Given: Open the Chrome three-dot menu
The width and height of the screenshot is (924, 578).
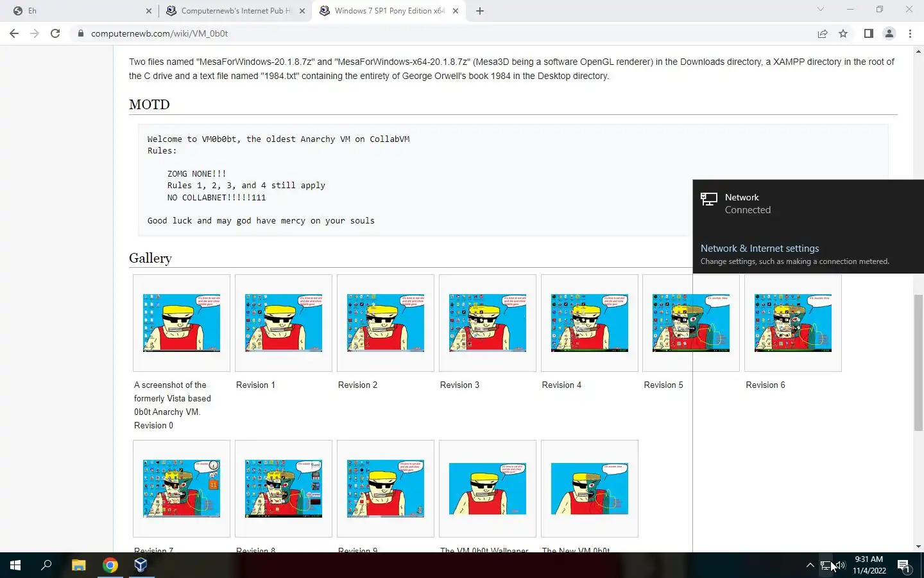Looking at the screenshot, I should pyautogui.click(x=910, y=33).
